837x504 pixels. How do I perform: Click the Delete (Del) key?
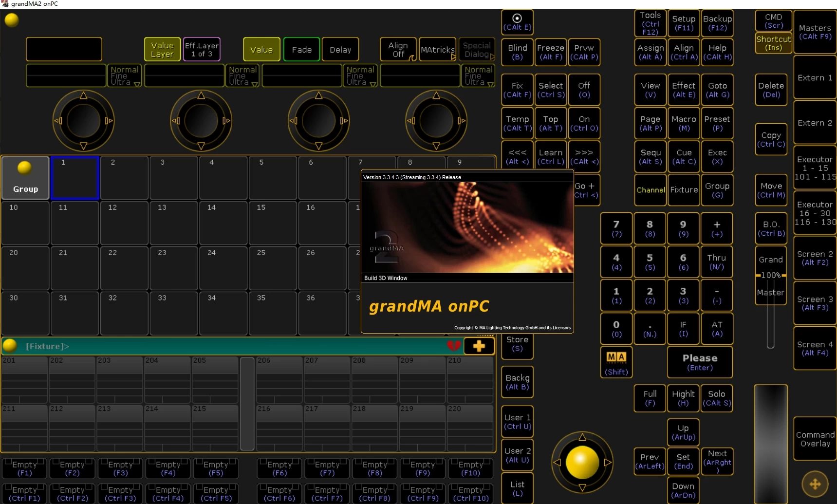pos(771,90)
